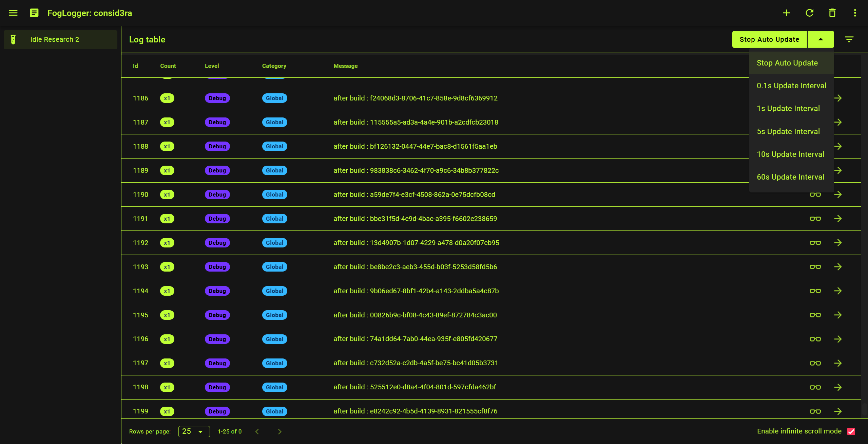Go to next page chevron
The image size is (868, 444).
pos(279,431)
